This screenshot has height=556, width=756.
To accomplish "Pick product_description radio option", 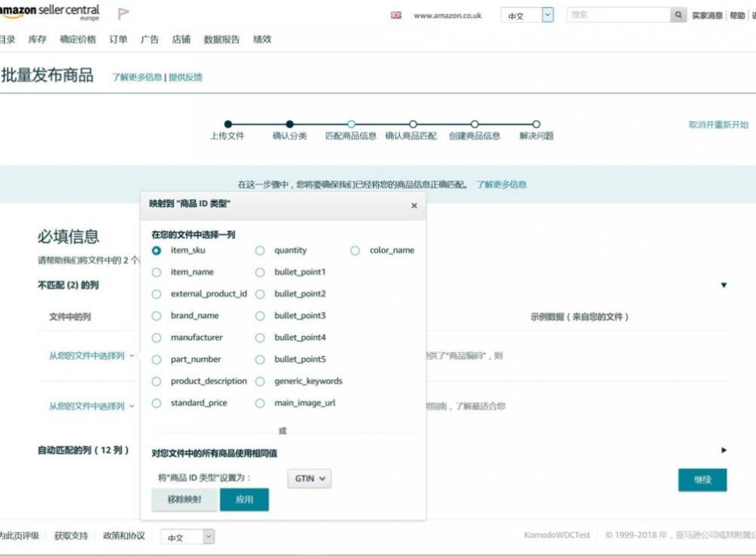I will click(156, 381).
